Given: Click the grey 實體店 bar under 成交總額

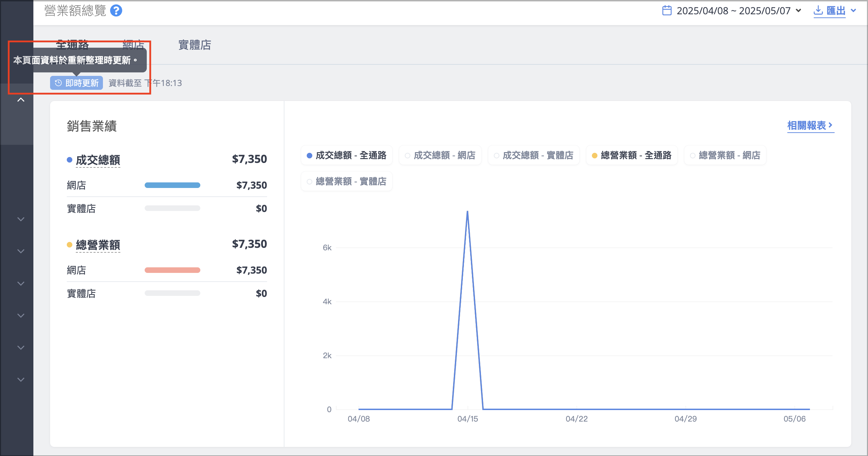Looking at the screenshot, I should pos(172,208).
